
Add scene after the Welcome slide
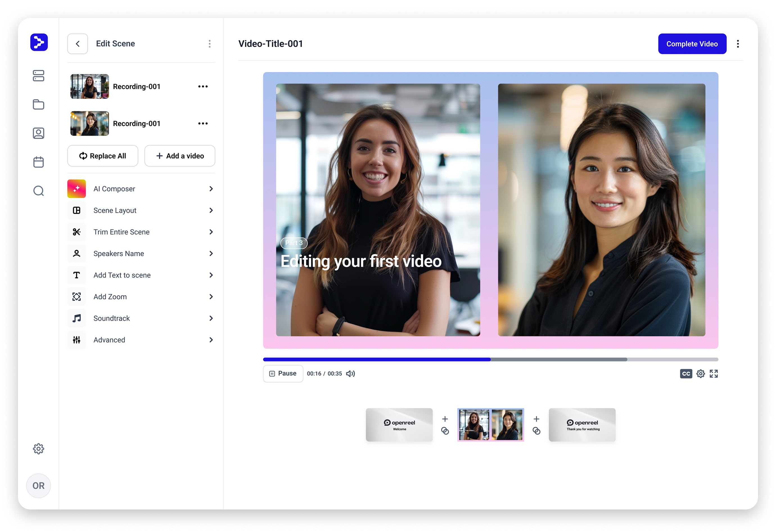(445, 419)
